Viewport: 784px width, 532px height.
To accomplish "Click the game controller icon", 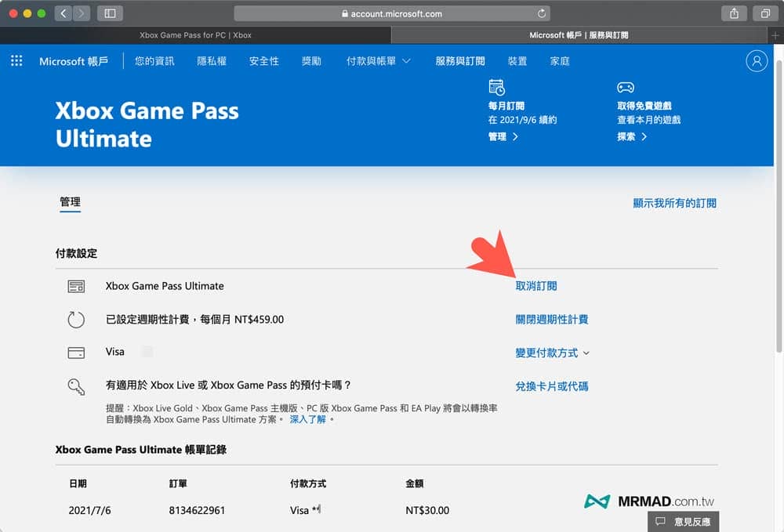I will pyautogui.click(x=626, y=88).
